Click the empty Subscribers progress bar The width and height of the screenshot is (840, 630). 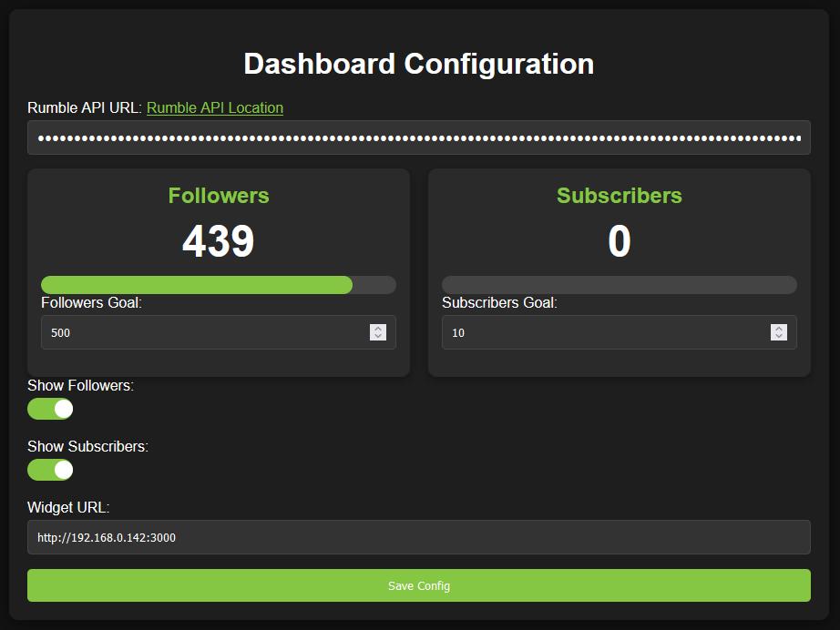[x=620, y=285]
